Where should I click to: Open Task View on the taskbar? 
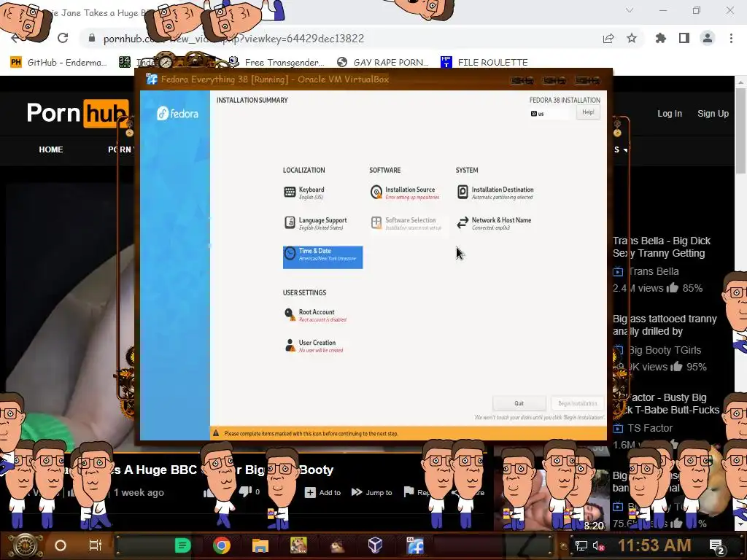(x=96, y=545)
